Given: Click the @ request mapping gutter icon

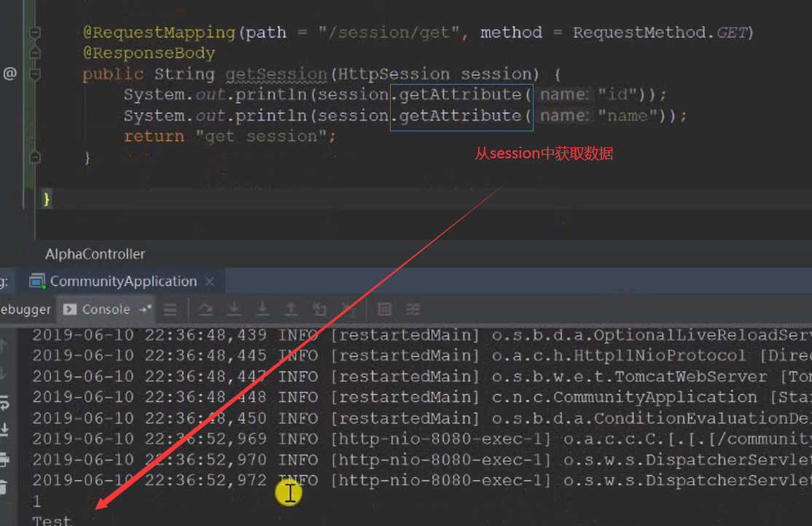Looking at the screenshot, I should point(9,74).
